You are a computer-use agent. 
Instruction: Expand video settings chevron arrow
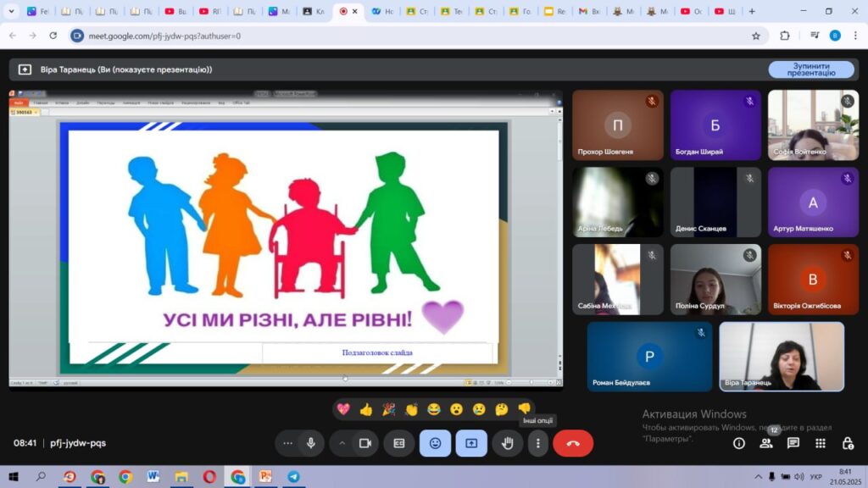pyautogui.click(x=342, y=443)
